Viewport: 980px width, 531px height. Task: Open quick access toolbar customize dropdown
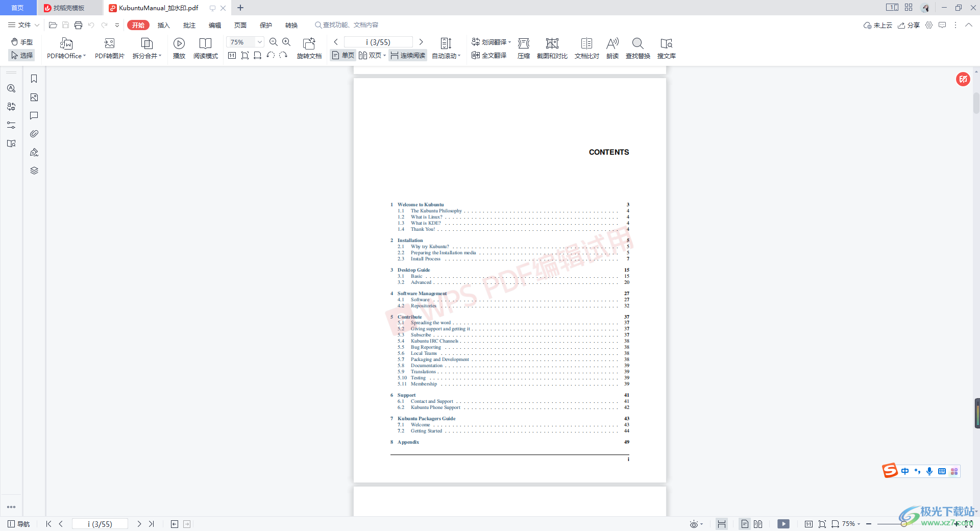[x=117, y=25]
